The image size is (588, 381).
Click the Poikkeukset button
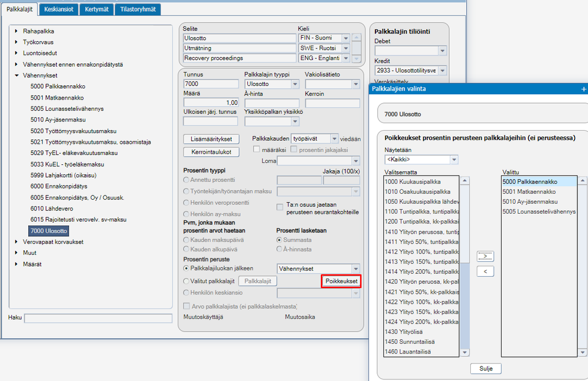tap(341, 281)
